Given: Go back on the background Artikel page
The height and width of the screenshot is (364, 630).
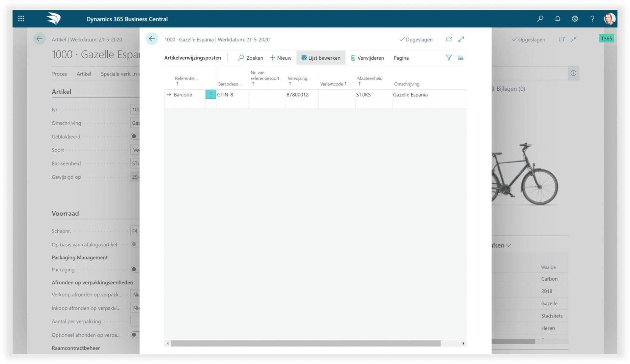Looking at the screenshot, I should tap(39, 39).
